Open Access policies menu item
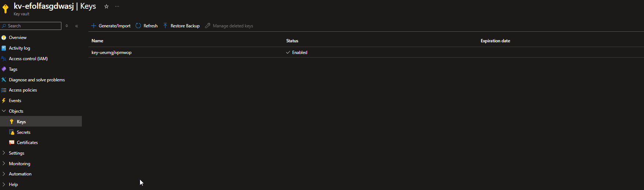 coord(23,90)
